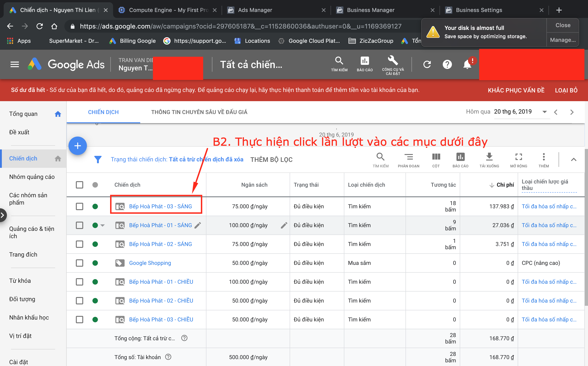Screen dimensions: 588x366
Task: Open table BÁO CÁO chart icon
Action: click(460, 160)
